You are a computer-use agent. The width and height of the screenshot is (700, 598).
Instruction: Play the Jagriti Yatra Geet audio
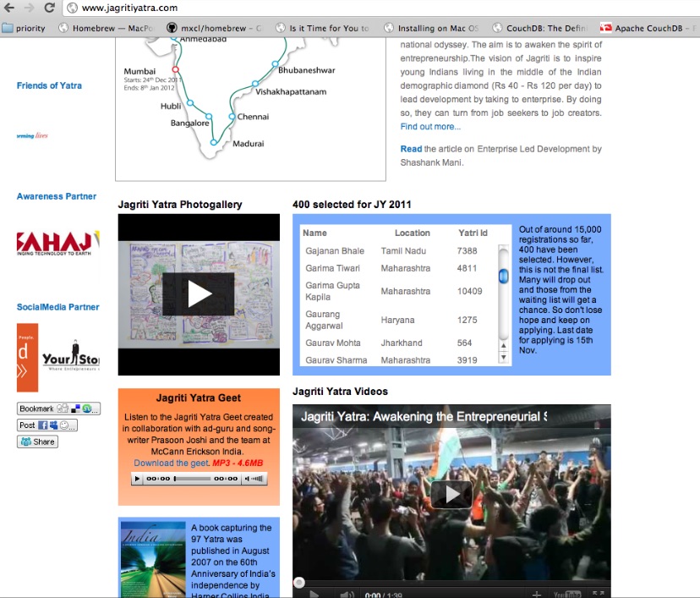point(137,479)
